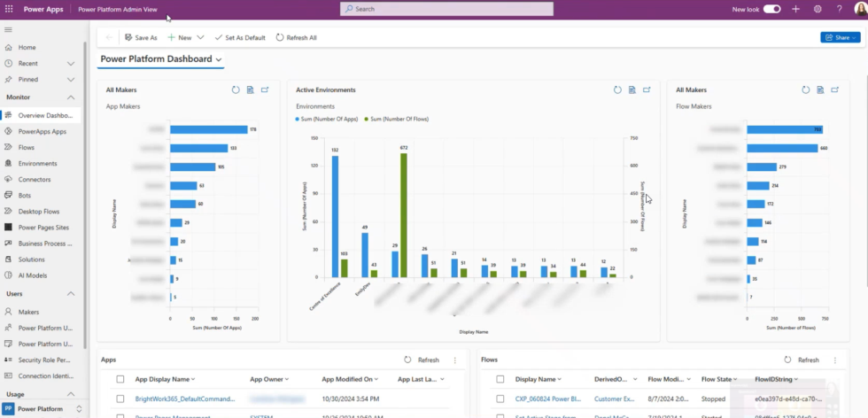Click the settings gear icon in header
Screen dimensions: 868x418
pos(818,9)
